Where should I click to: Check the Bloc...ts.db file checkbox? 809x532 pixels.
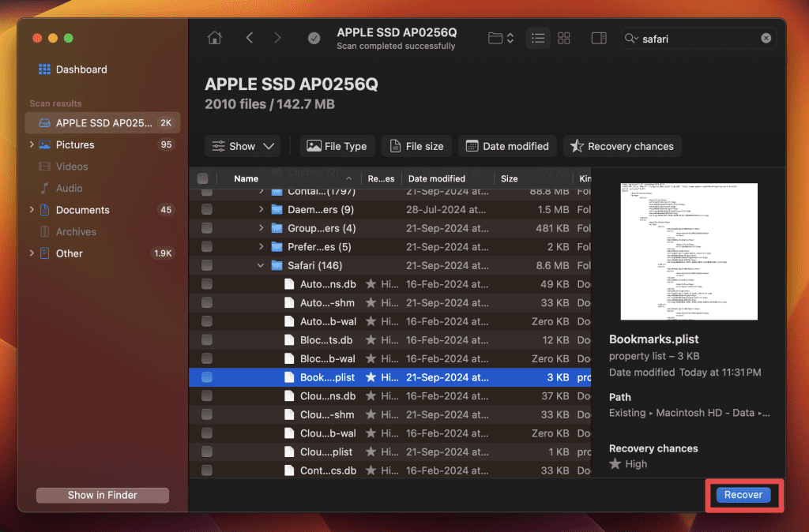[x=207, y=339]
